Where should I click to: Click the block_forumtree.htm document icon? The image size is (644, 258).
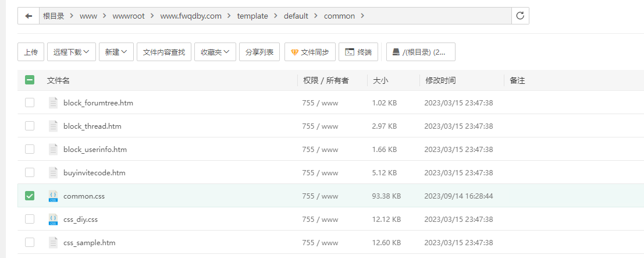(x=53, y=103)
